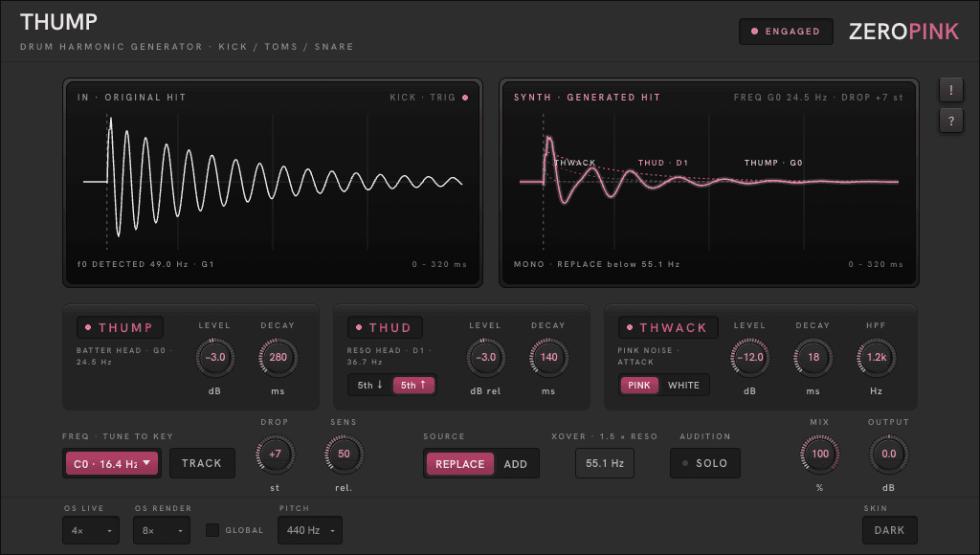Click the KICK · TRIG indicator dot

[465, 98]
